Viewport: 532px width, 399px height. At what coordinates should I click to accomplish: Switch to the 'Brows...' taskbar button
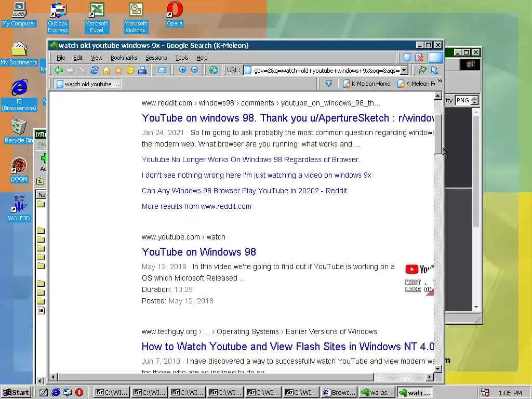(338, 393)
